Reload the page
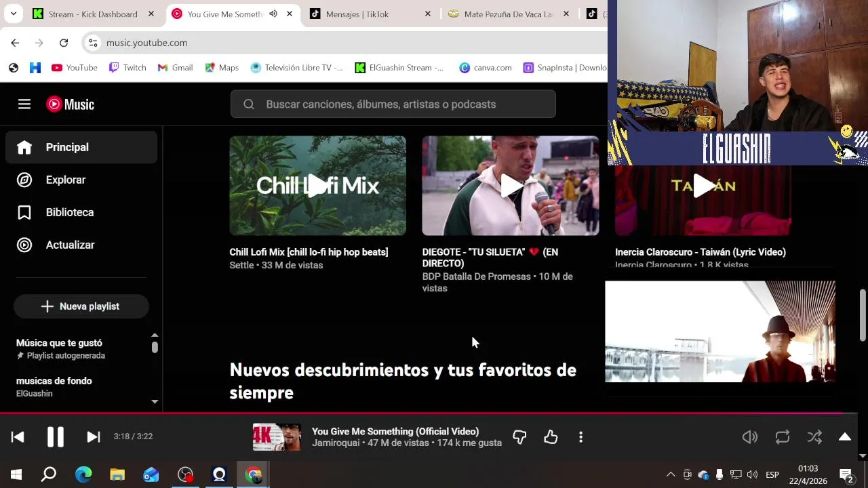Image resolution: width=868 pixels, height=488 pixels. coord(64,43)
